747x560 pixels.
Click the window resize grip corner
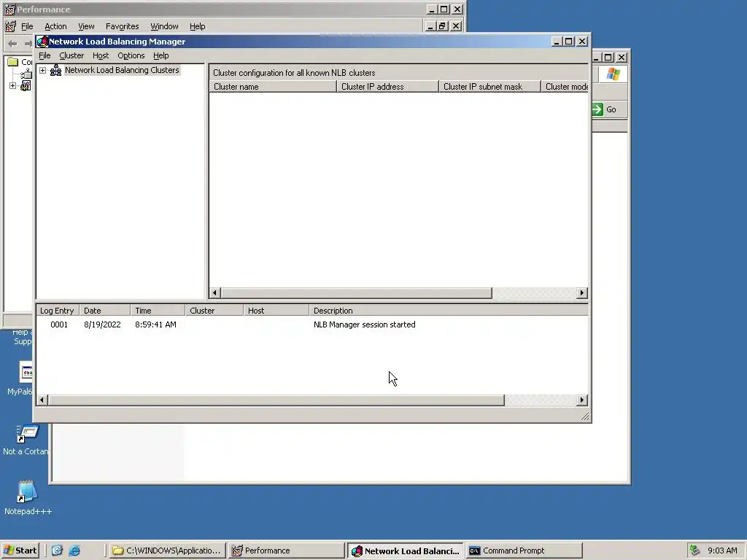(x=584, y=416)
